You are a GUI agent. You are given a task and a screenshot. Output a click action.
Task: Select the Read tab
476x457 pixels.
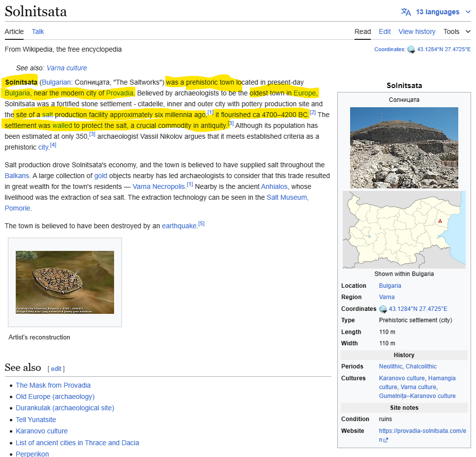pos(362,31)
